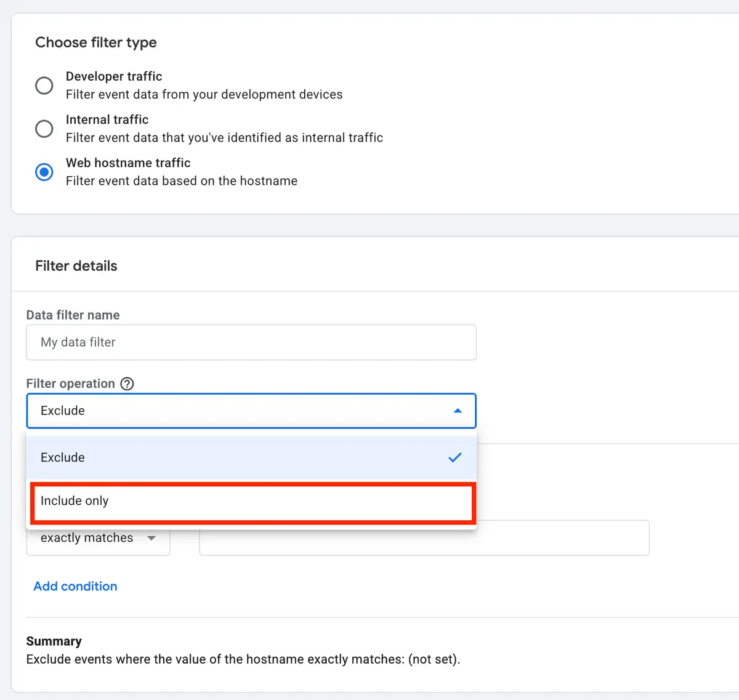Click the Filter operation label

71,384
